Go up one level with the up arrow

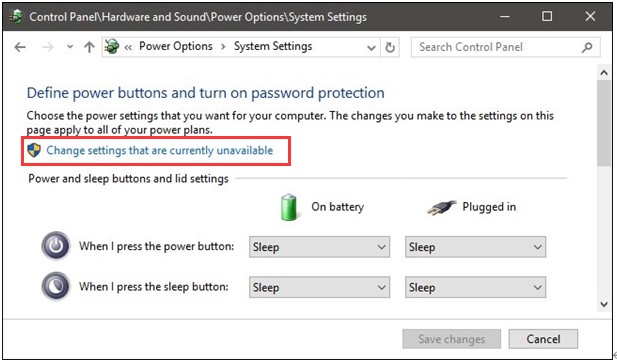(x=89, y=47)
